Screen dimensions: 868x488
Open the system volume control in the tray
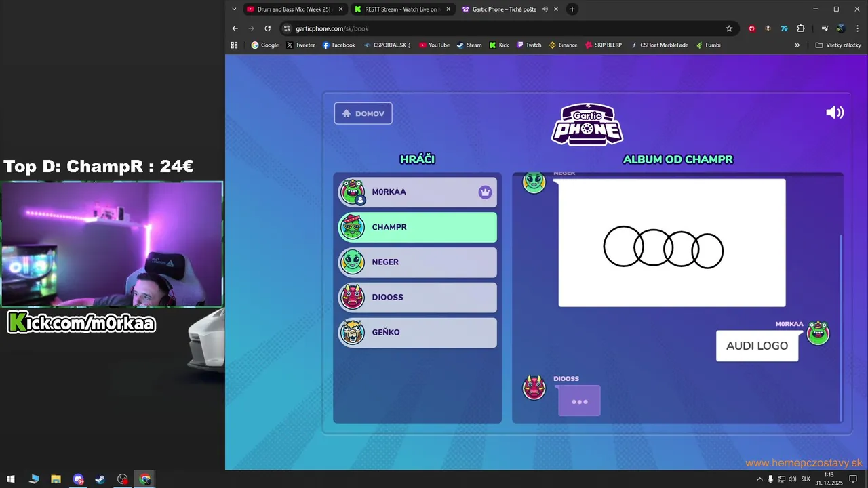[x=792, y=479]
